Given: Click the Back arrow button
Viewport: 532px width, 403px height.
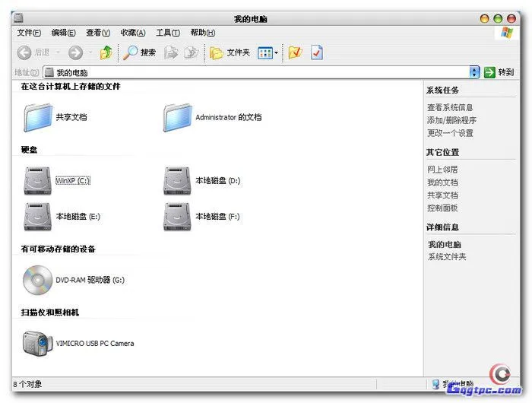Looking at the screenshot, I should point(24,52).
